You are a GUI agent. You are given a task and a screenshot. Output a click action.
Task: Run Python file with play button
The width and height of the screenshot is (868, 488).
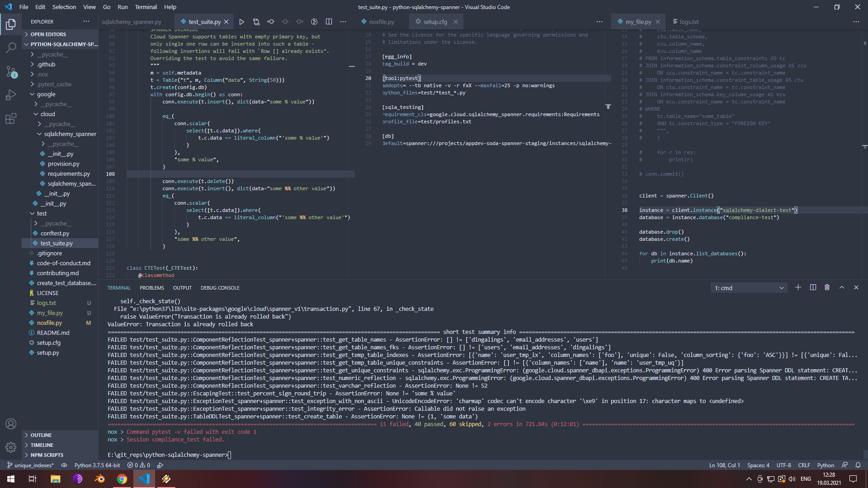coord(241,22)
